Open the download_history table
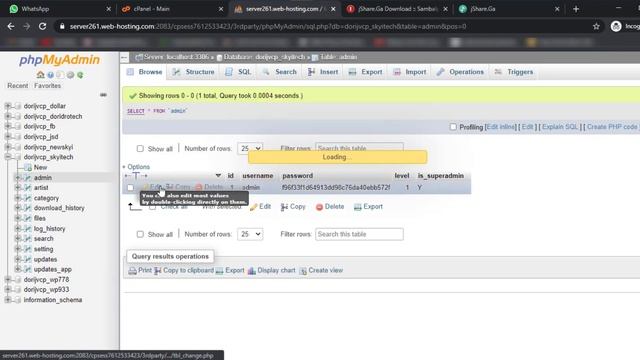The image size is (640, 360). click(59, 208)
